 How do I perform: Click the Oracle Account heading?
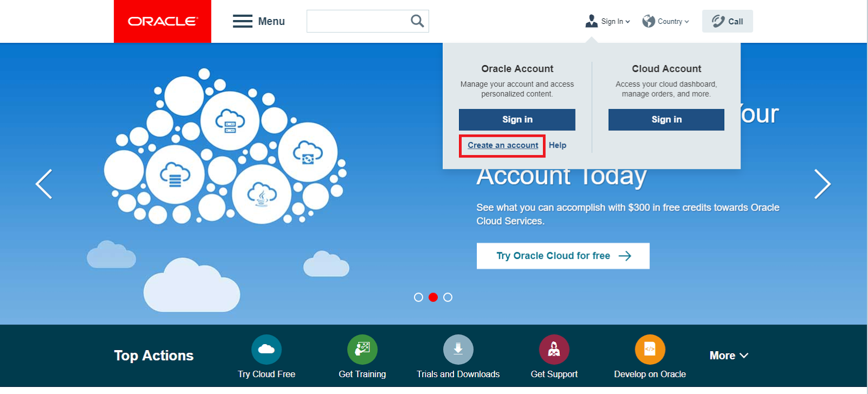(x=517, y=69)
